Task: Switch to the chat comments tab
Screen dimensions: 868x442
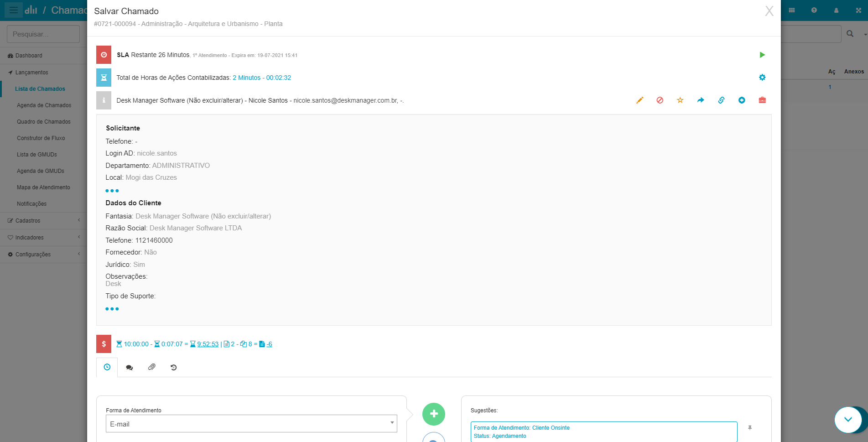Action: pos(130,367)
